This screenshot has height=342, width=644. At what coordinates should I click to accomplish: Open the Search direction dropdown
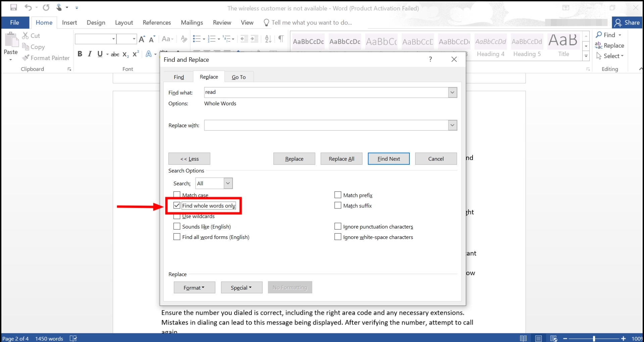[x=228, y=183]
